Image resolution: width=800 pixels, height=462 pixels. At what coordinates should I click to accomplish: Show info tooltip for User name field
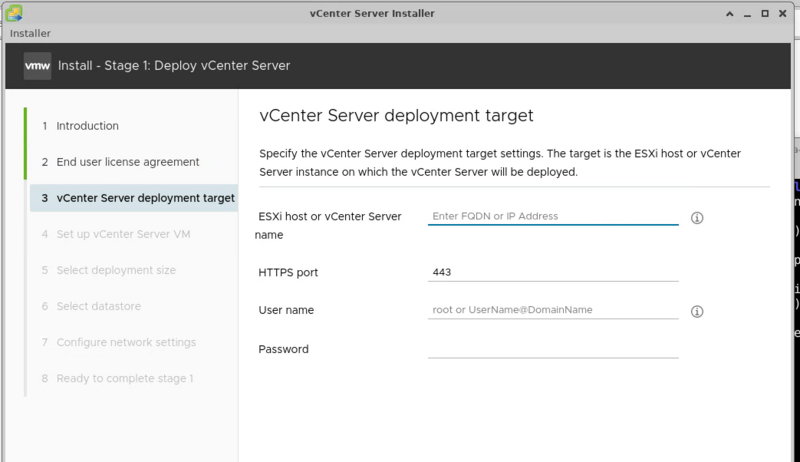[697, 311]
